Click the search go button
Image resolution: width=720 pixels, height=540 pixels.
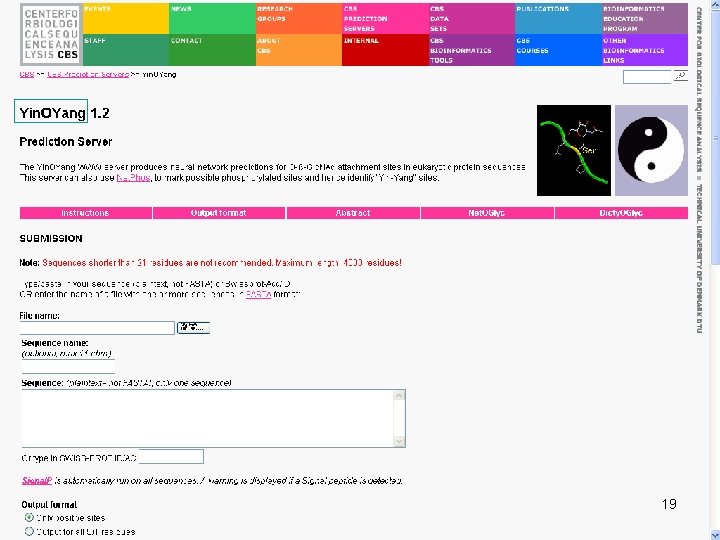[680, 76]
